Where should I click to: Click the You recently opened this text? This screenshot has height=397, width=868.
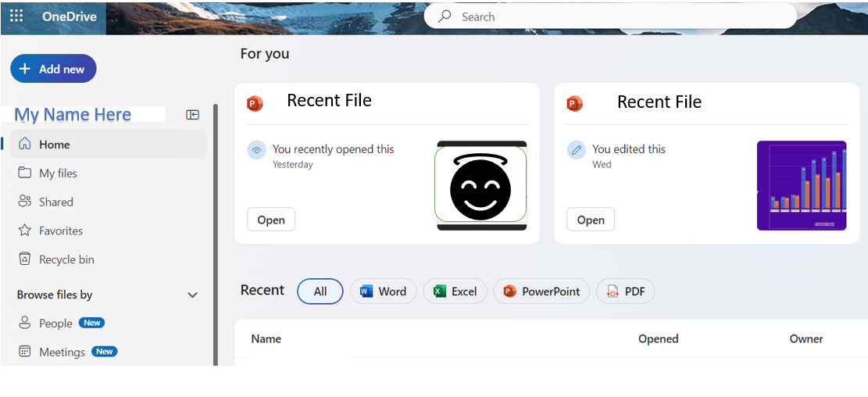pos(334,149)
